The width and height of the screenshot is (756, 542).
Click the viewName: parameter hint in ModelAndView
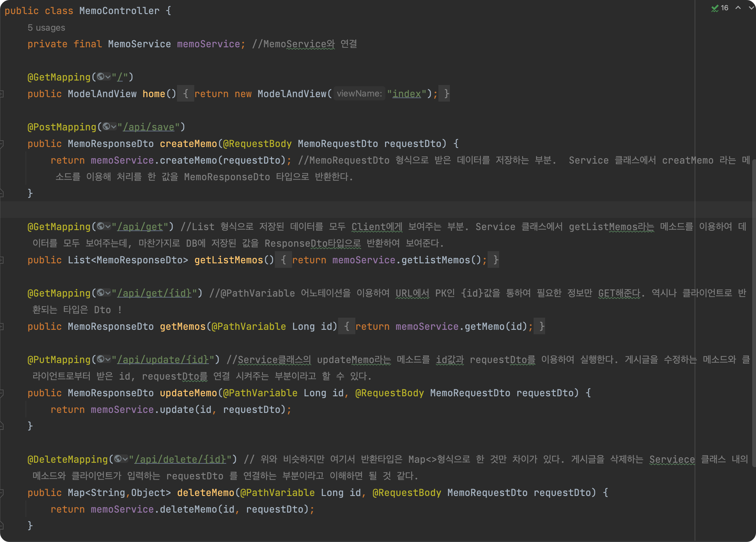[359, 94]
